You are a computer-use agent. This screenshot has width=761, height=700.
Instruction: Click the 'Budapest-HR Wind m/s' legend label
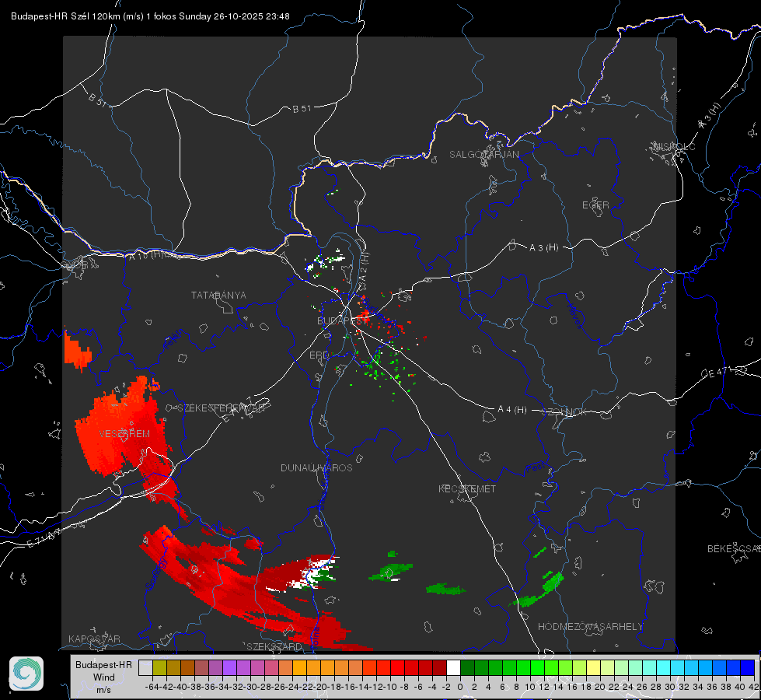(104, 677)
